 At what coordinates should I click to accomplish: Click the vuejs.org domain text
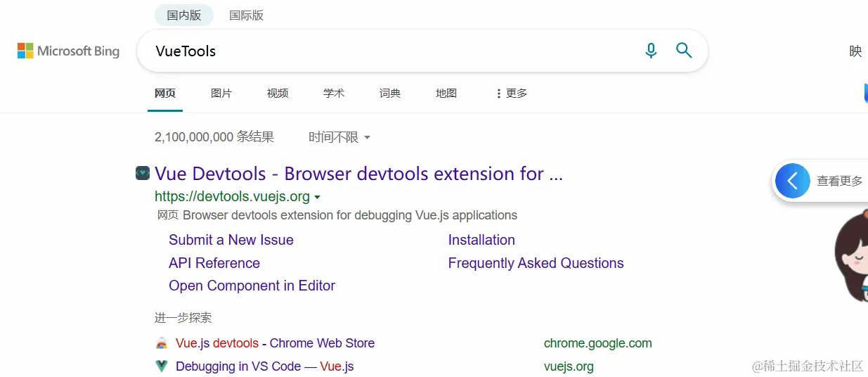(569, 366)
